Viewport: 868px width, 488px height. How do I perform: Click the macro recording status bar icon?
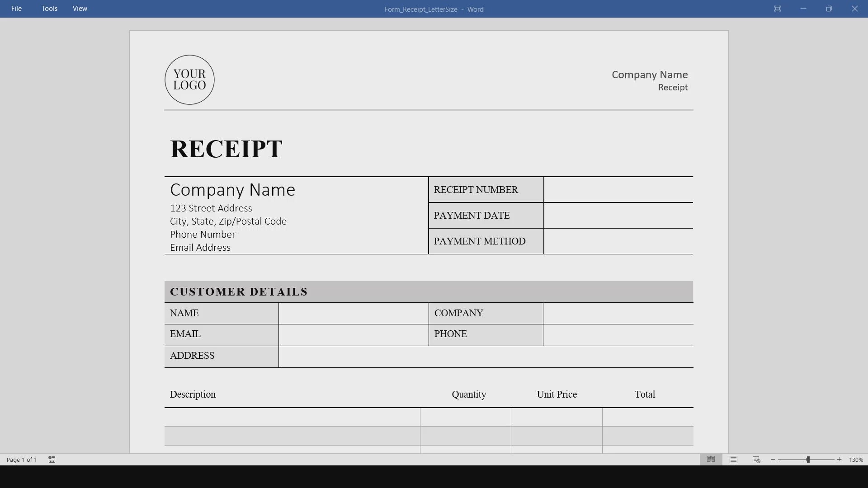52,460
